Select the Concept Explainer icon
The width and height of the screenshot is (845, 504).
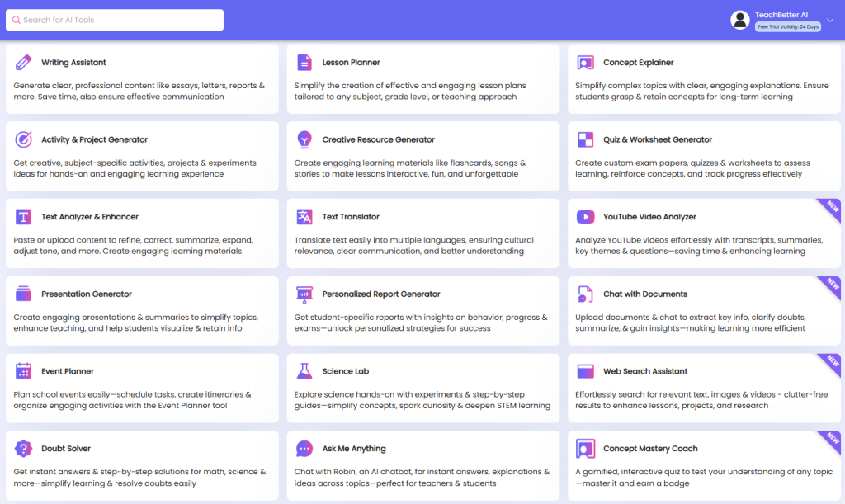tap(585, 63)
